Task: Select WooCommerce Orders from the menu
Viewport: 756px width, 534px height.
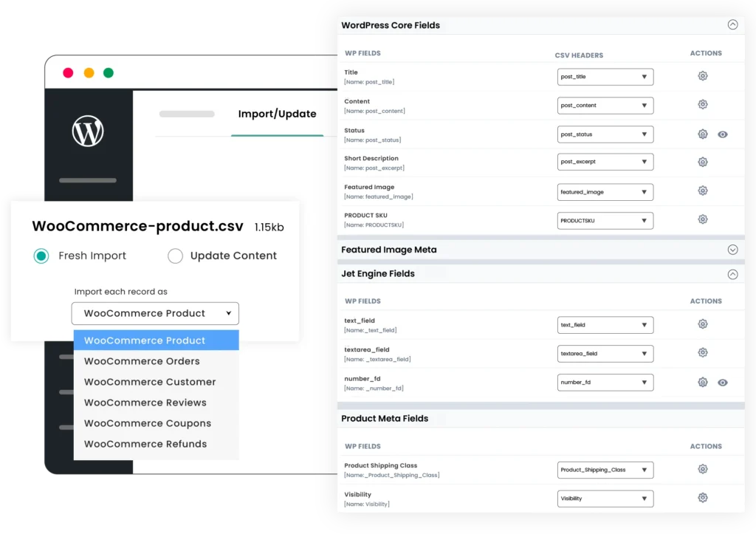Action: click(x=142, y=361)
